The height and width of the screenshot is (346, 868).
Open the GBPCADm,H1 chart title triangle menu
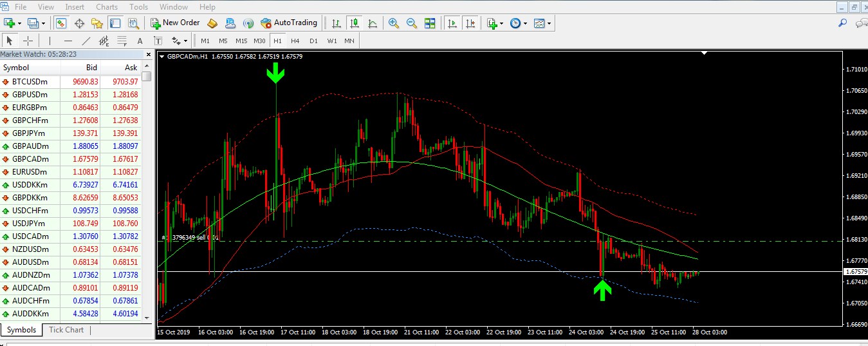click(162, 57)
